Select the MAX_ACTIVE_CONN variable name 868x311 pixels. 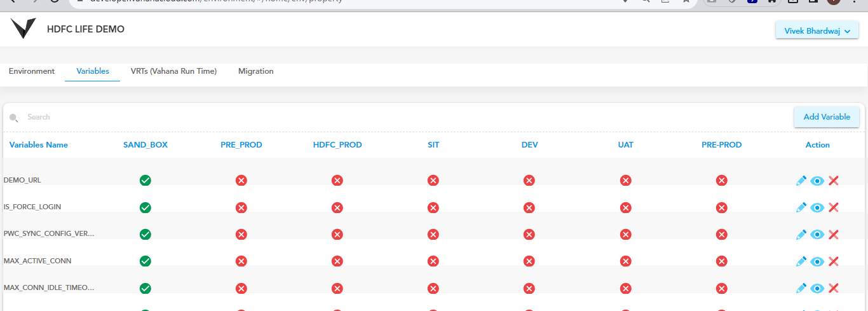point(37,261)
